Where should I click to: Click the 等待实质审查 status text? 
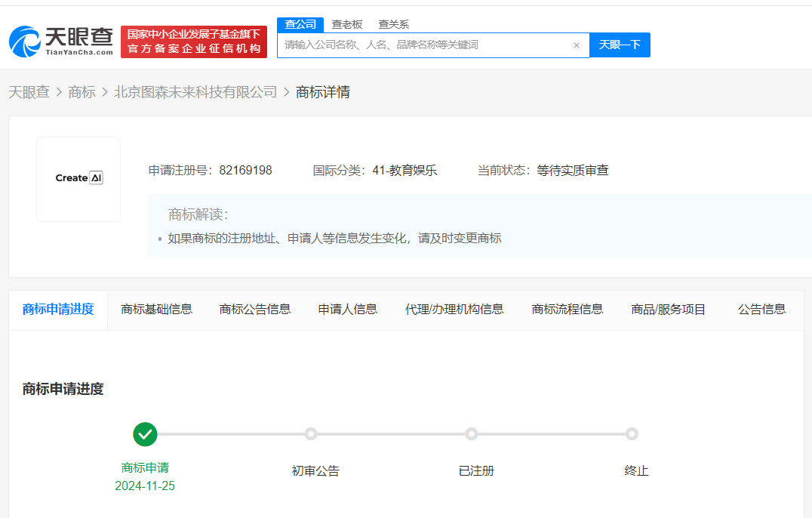click(x=573, y=171)
